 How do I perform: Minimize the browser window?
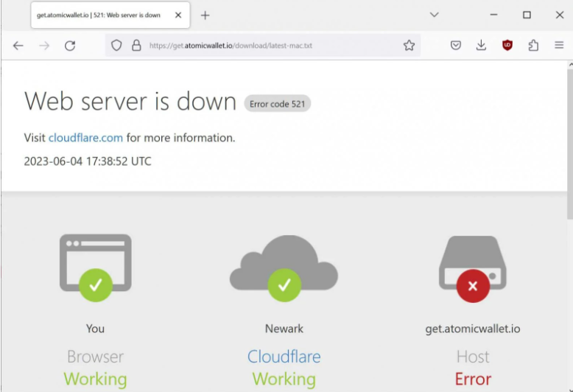coord(493,15)
